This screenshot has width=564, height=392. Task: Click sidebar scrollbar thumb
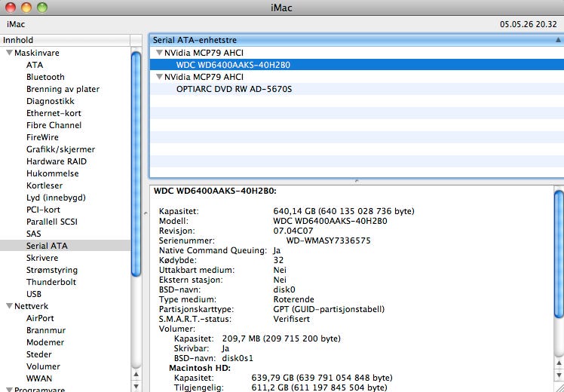pyautogui.click(x=136, y=164)
